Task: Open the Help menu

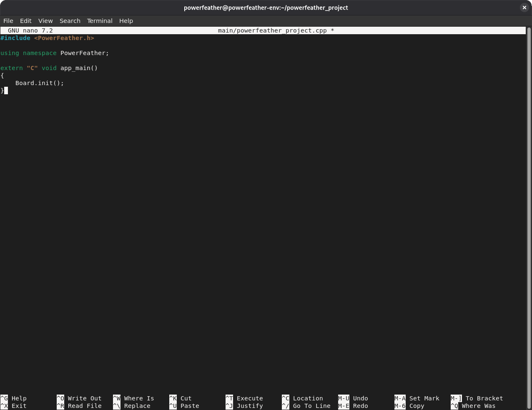Action: pos(126,21)
